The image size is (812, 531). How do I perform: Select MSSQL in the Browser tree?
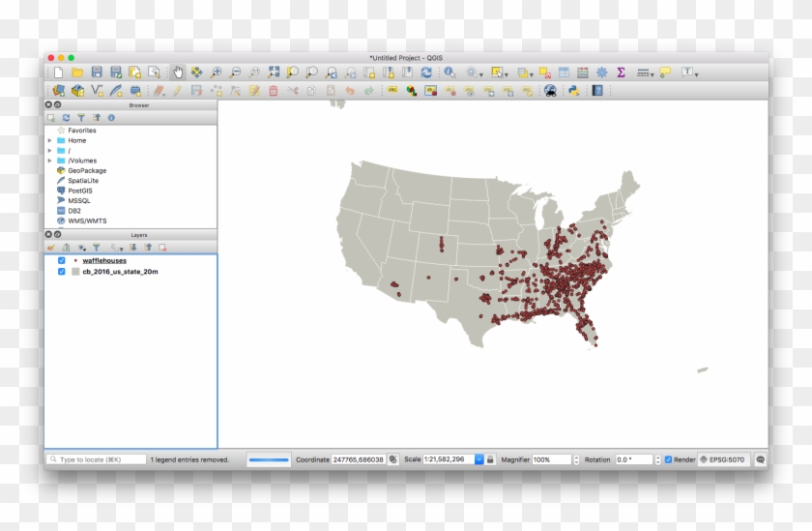point(78,201)
